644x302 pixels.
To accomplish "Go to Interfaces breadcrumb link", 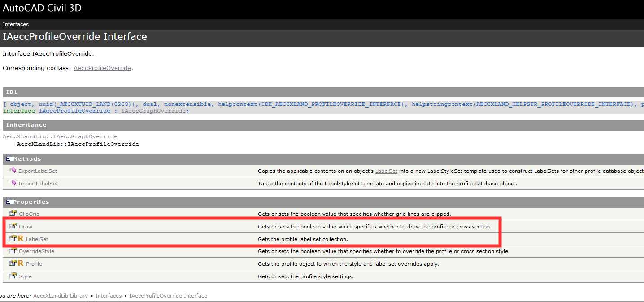I will coord(109,296).
